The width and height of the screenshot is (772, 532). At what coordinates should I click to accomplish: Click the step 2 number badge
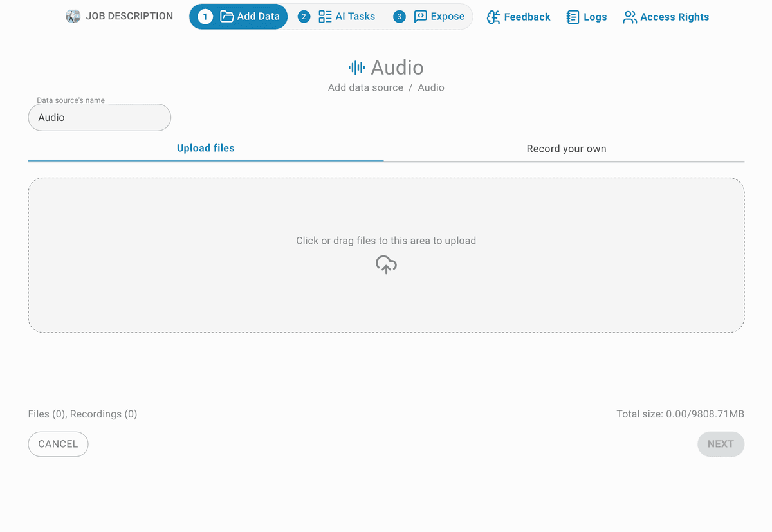tap(304, 17)
